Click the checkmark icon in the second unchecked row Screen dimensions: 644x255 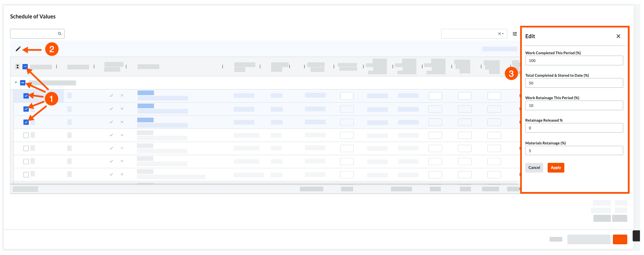coord(111,148)
